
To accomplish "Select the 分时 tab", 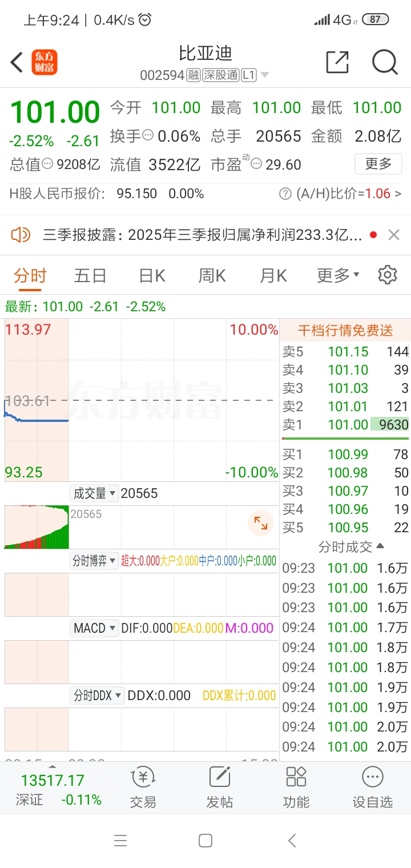I will tap(30, 275).
